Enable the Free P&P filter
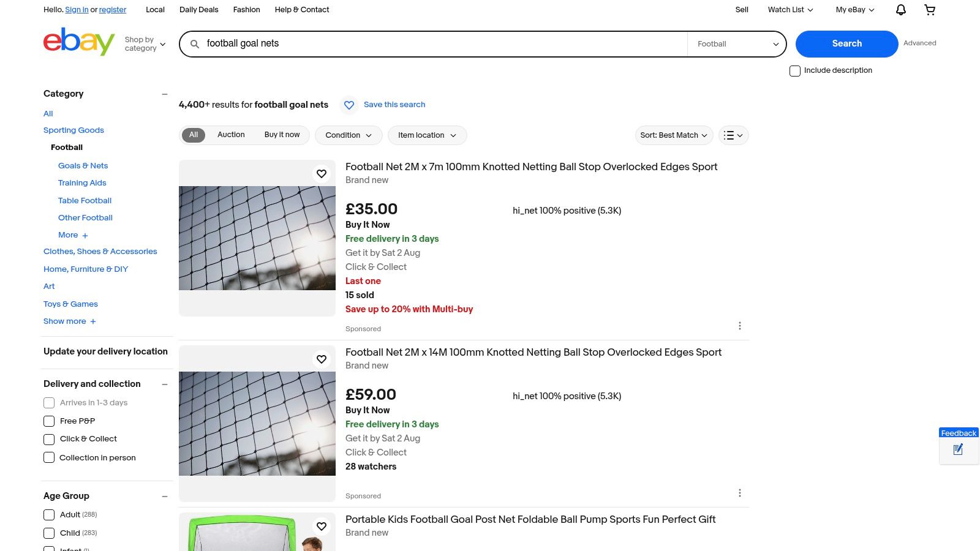The width and height of the screenshot is (980, 551). tap(49, 421)
